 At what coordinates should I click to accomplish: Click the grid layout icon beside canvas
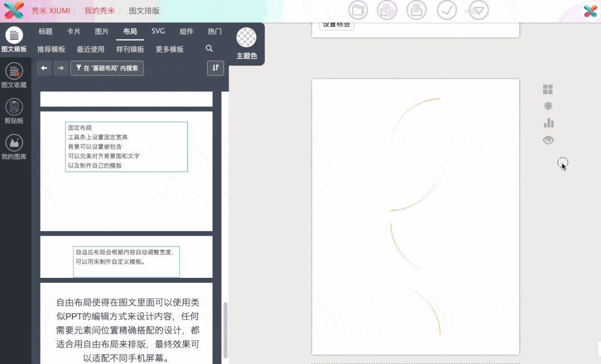pos(548,89)
